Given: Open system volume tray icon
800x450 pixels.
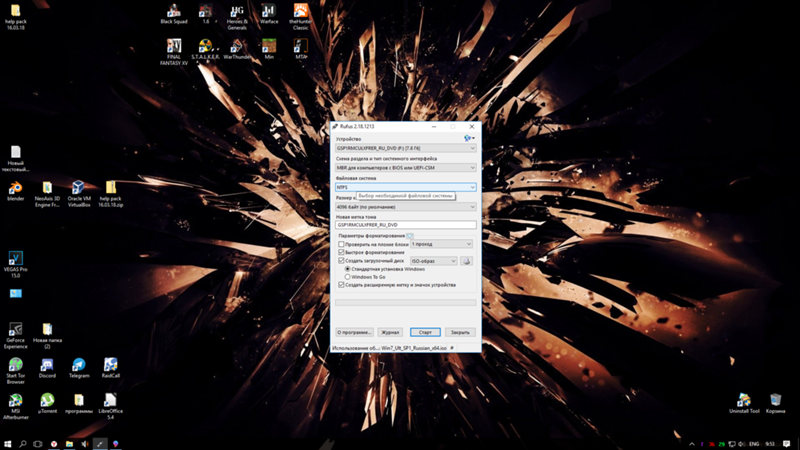Looking at the screenshot, I should tap(742, 444).
